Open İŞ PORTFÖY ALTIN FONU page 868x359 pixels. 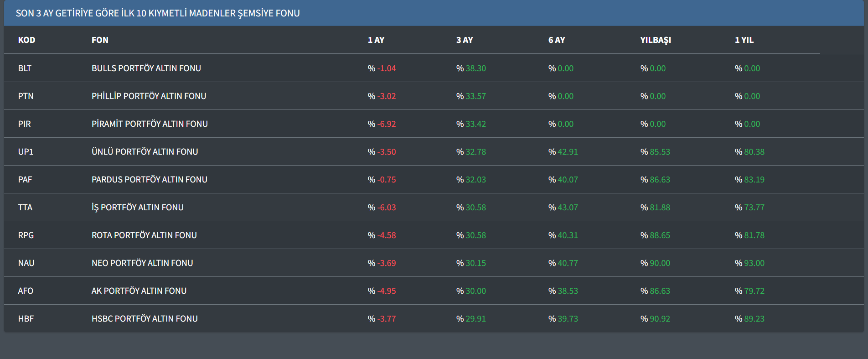[137, 208]
